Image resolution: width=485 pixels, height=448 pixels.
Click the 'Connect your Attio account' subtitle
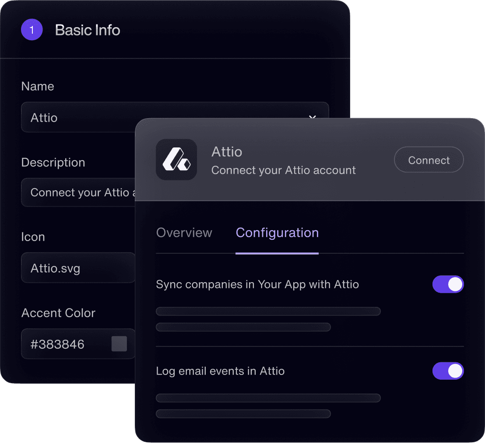(x=283, y=170)
